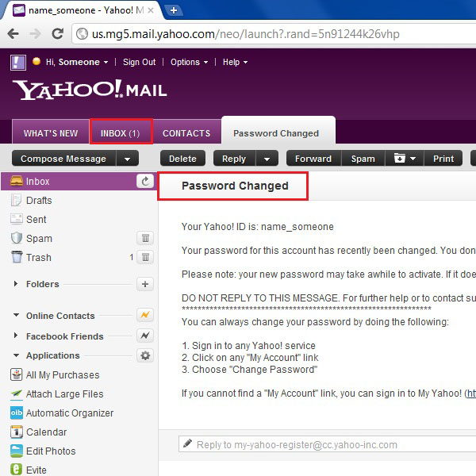Switch to the CONTACTS tab
The width and height of the screenshot is (476, 476).
click(x=186, y=132)
